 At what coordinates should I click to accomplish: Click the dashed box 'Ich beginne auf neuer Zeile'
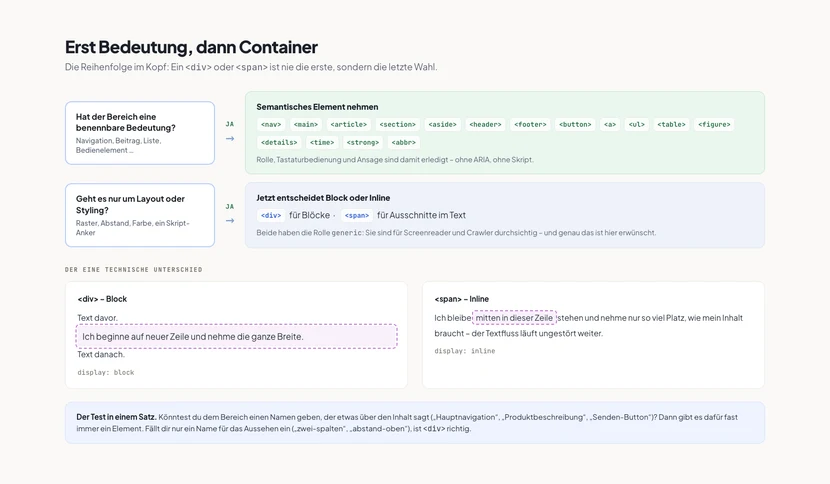point(237,336)
